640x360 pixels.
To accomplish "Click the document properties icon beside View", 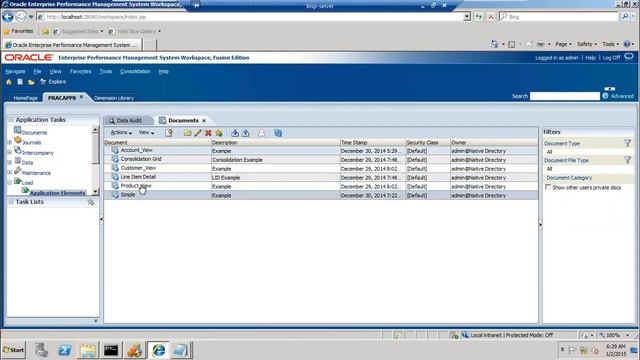I will [x=169, y=133].
